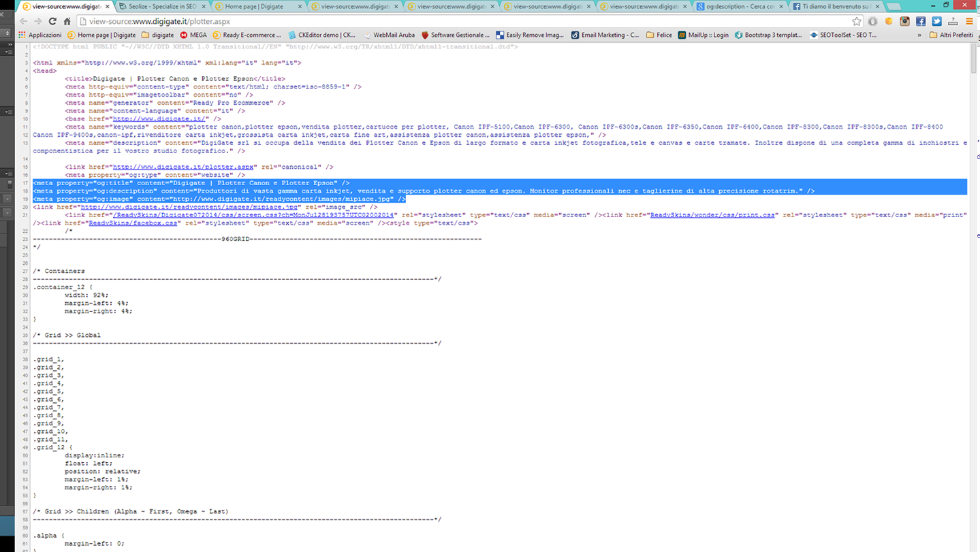The width and height of the screenshot is (980, 552).
Task: Close the Home page | Digigate tab
Action: tap(300, 6)
